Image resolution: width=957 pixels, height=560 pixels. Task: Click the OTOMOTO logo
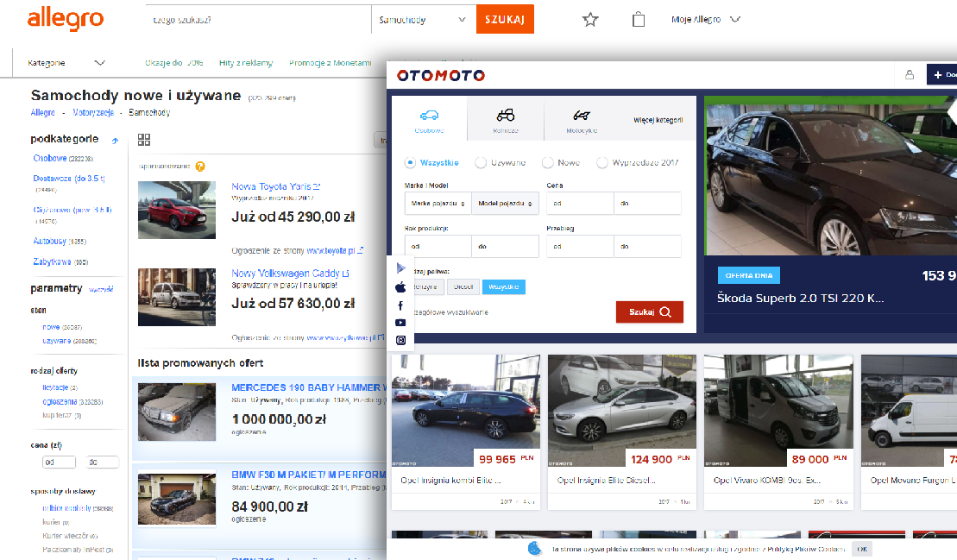(x=441, y=76)
